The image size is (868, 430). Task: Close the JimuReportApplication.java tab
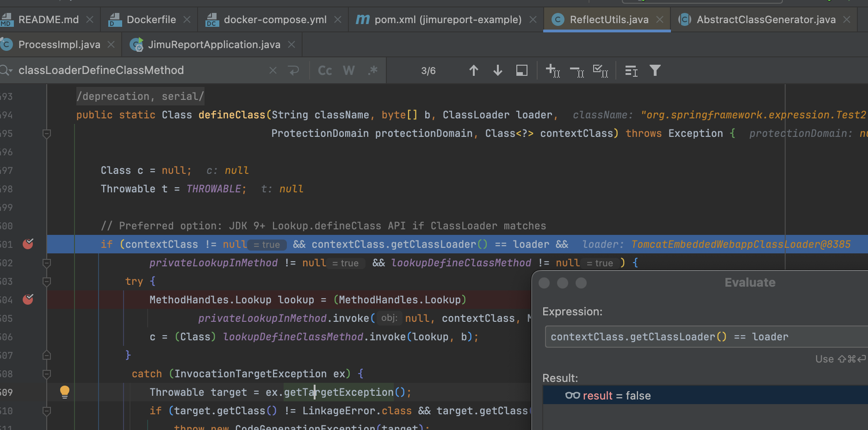tap(291, 45)
